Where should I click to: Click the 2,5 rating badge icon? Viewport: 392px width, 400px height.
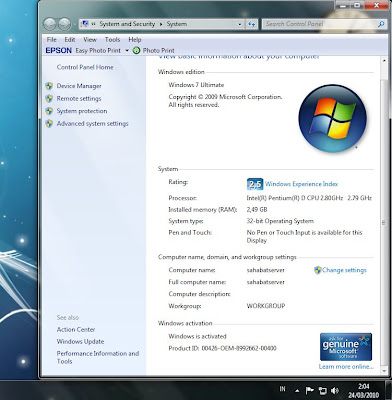[255, 184]
